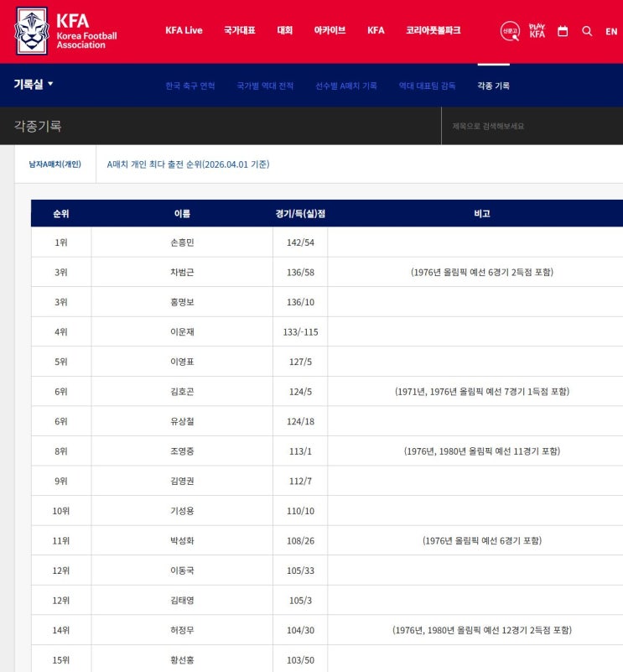This screenshot has width=623, height=672.
Task: Click the 124/18 record cell
Action: tap(300, 421)
